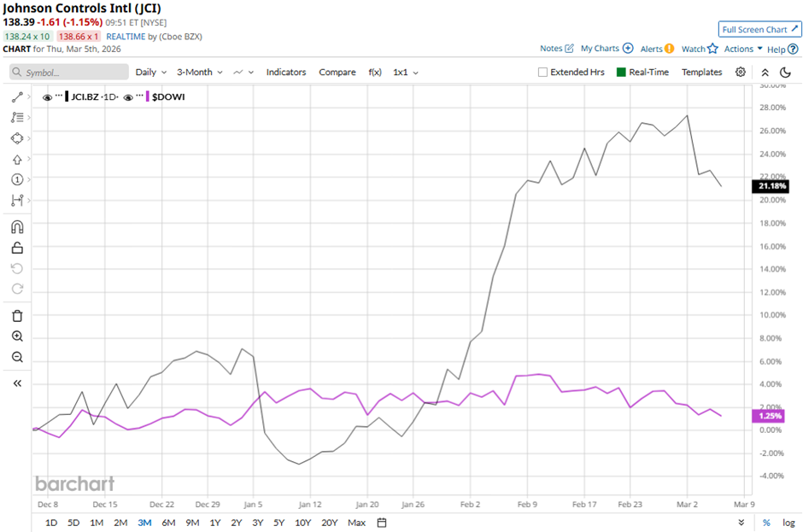Open the Fibonacci tools group
The width and height of the screenshot is (803, 532).
coord(17,118)
